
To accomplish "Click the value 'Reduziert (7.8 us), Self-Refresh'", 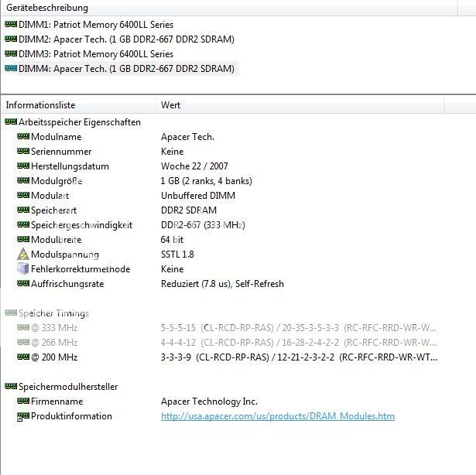I will point(222,284).
